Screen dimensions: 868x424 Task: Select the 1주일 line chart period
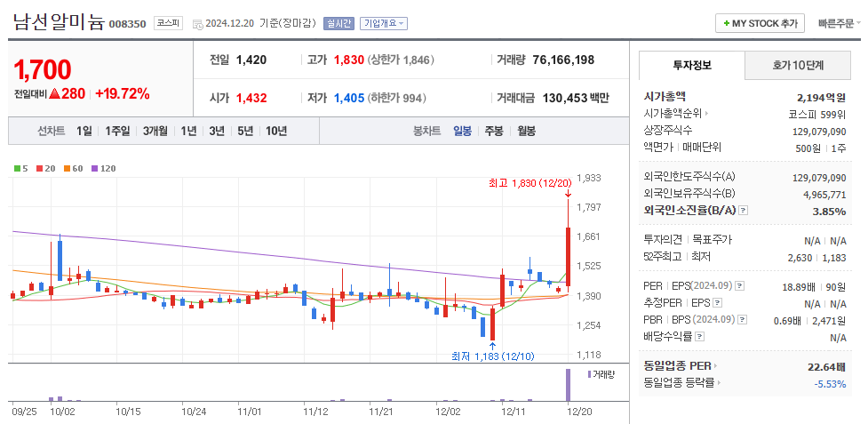(x=117, y=132)
